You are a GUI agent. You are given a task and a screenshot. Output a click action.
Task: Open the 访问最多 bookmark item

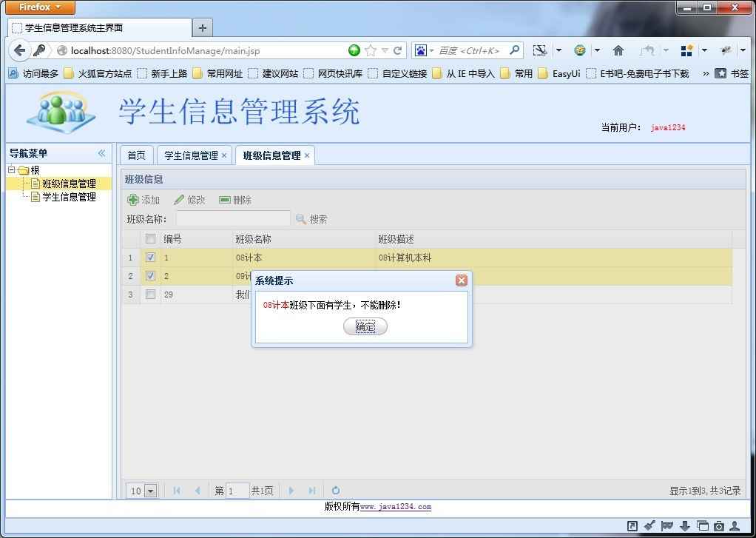click(34, 73)
